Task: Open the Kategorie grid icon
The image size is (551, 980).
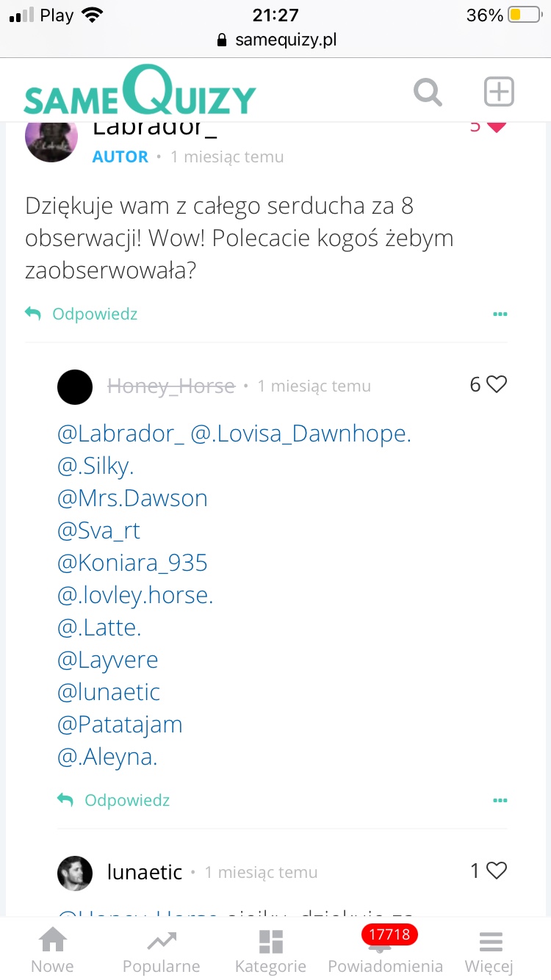Action: click(270, 951)
